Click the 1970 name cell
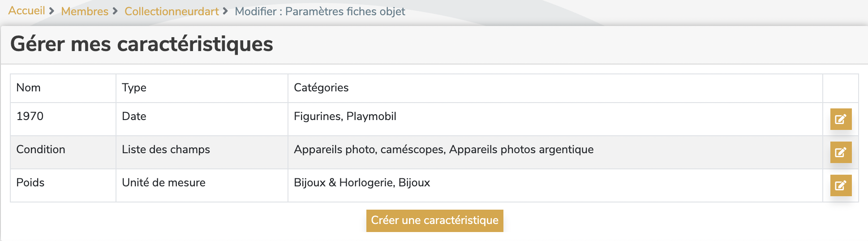The height and width of the screenshot is (241, 868). (63, 119)
